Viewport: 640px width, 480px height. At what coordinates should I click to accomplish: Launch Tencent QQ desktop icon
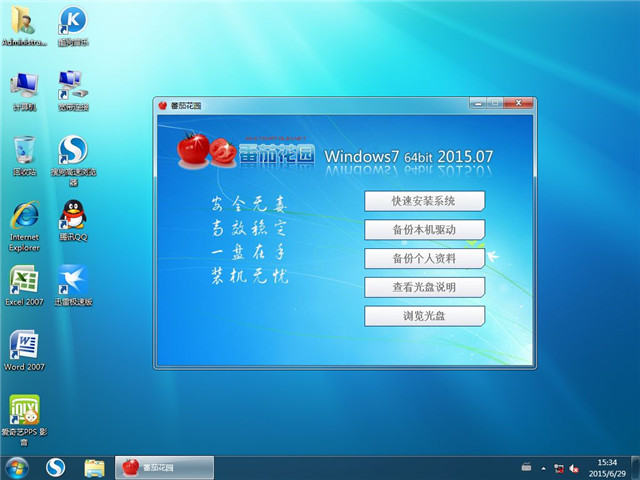click(x=73, y=220)
